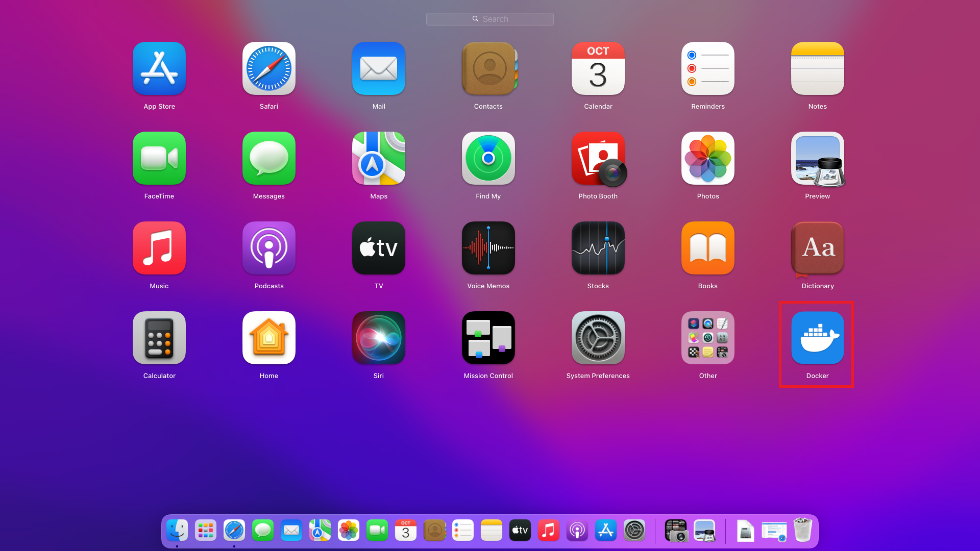Open the Stocks app icon
This screenshot has height=551, width=980.
(x=598, y=248)
